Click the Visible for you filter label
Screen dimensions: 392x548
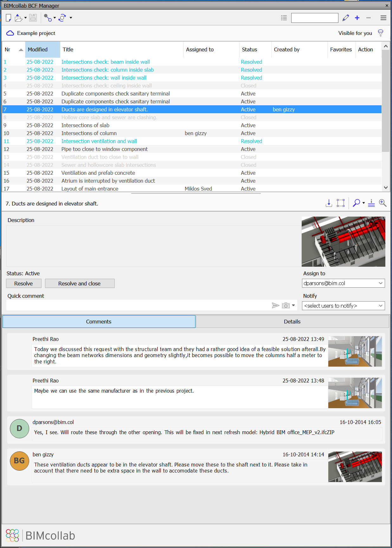coord(355,33)
